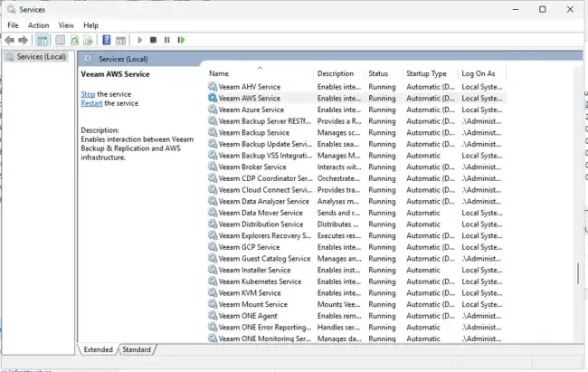Sort by the Log On As column header

click(482, 73)
